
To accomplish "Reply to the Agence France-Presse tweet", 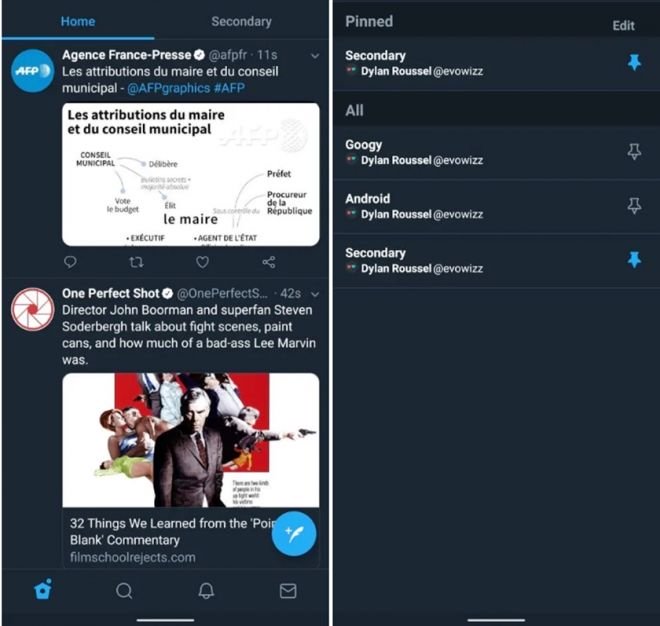I will [x=70, y=262].
